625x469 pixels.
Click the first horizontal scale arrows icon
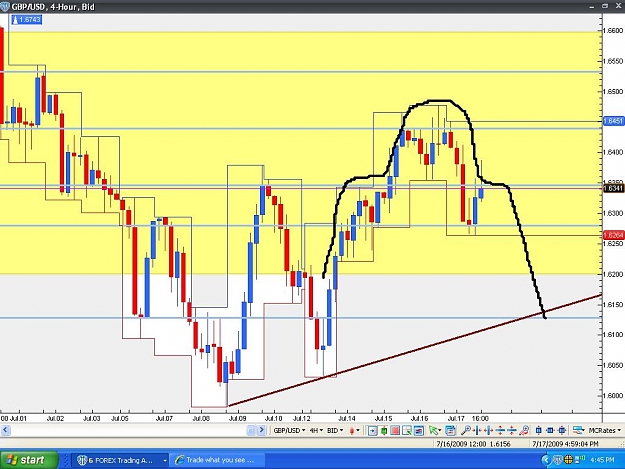pyautogui.click(x=477, y=430)
